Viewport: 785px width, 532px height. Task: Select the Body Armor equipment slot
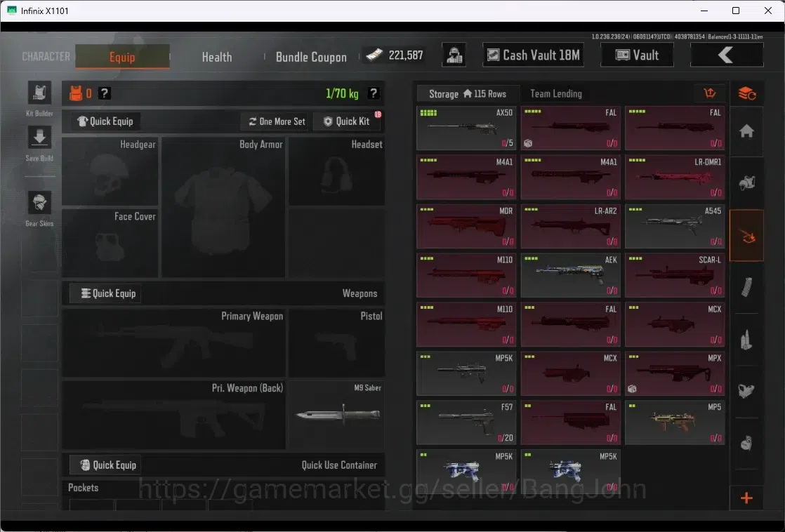pos(223,207)
